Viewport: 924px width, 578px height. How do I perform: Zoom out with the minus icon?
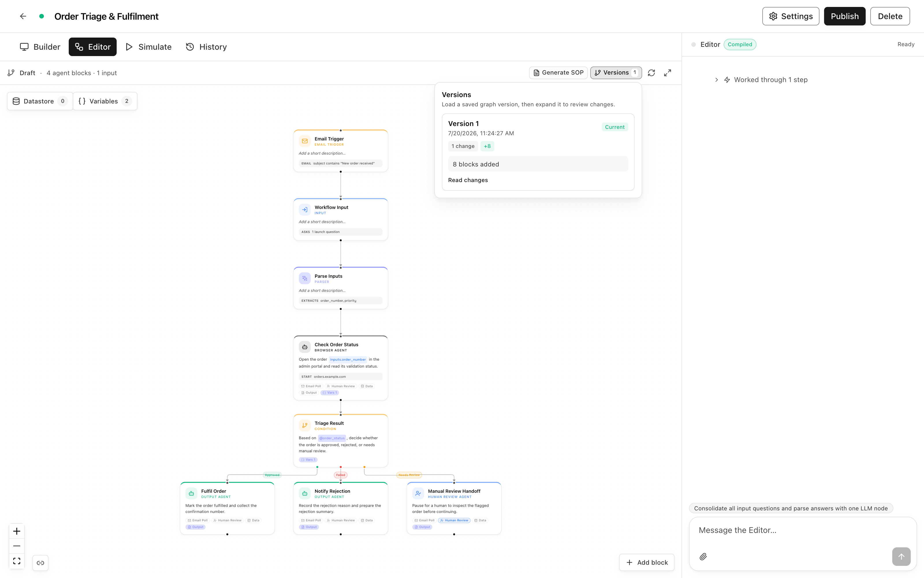(17, 546)
